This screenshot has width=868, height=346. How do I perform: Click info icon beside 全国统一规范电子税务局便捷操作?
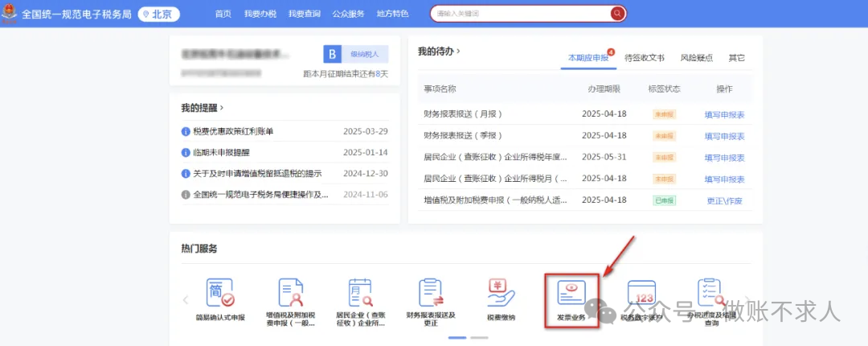point(186,195)
